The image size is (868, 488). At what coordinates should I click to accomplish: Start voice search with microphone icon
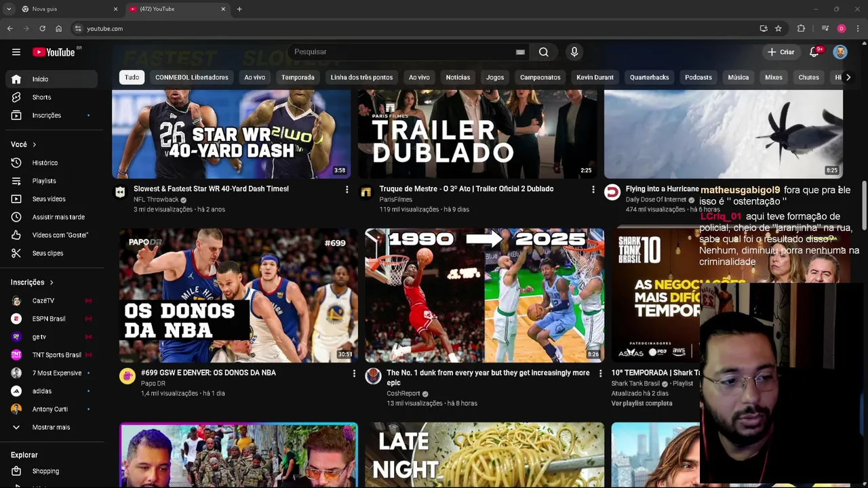pos(574,52)
